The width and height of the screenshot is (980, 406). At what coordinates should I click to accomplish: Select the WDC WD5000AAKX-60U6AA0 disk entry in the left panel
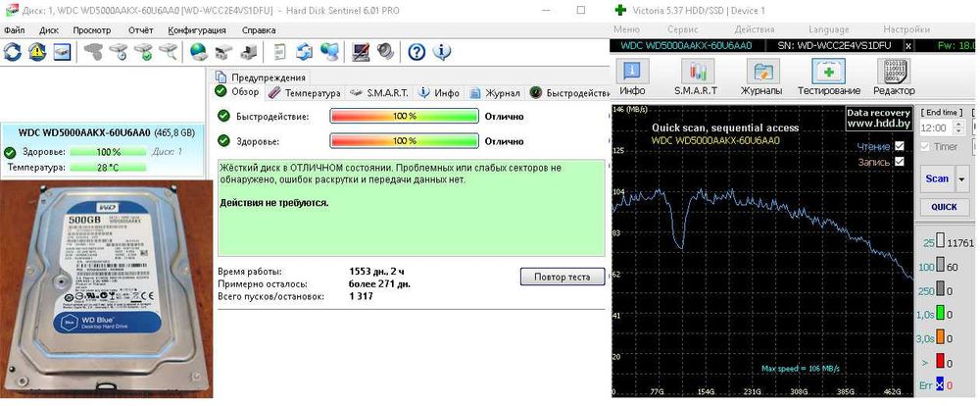(103, 151)
